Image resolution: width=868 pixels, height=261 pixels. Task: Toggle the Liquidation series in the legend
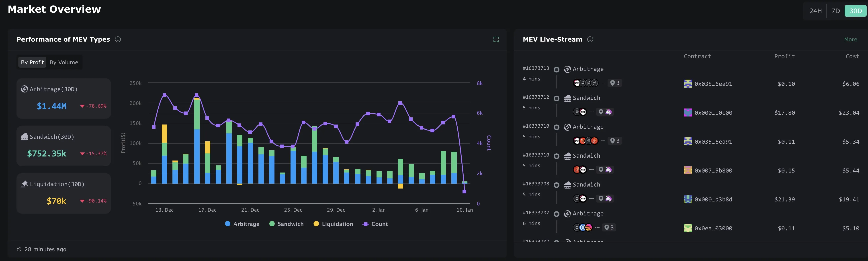(333, 224)
